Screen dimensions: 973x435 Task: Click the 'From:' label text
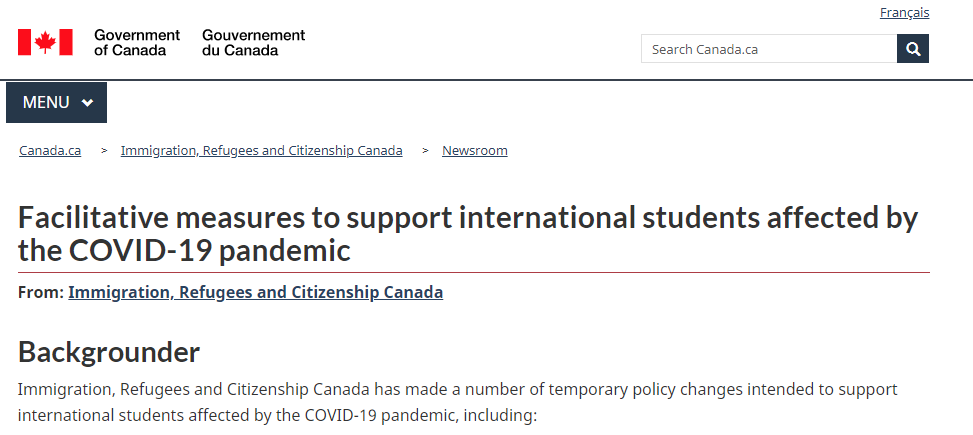coord(41,292)
